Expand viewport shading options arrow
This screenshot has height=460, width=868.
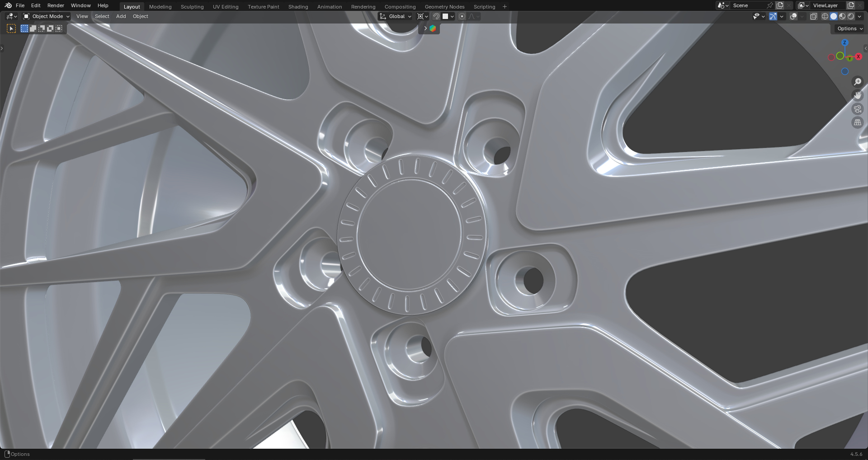click(x=859, y=16)
